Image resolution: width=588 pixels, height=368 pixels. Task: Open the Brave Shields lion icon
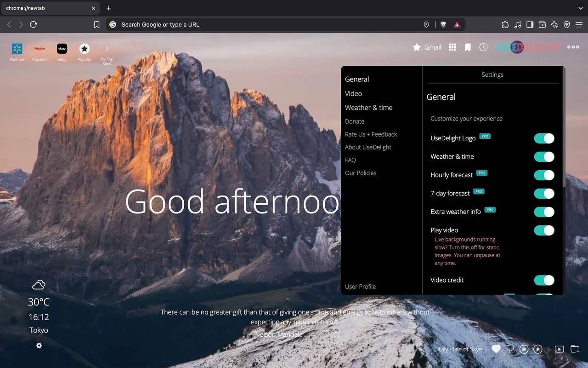pyautogui.click(x=443, y=24)
